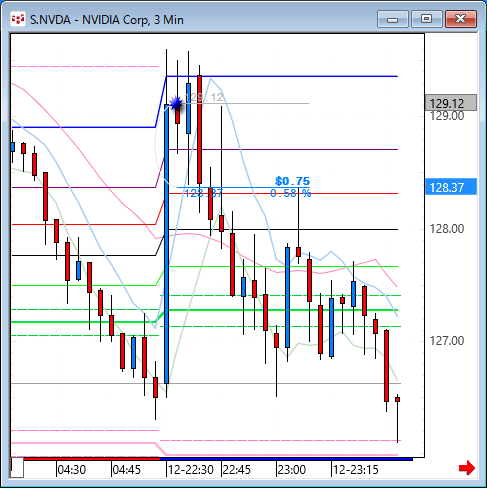Minimize the S.NVDA chart window
This screenshot has width=487, height=488.
click(393, 19)
